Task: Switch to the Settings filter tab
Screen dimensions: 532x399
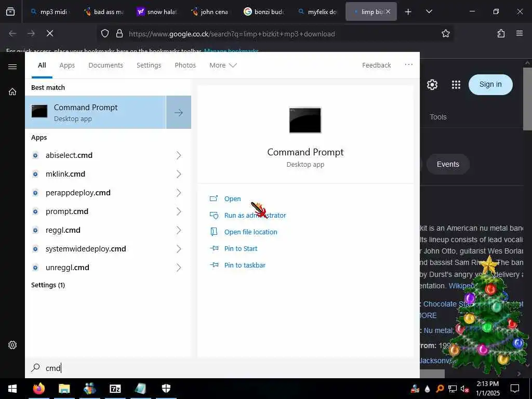Action: [149, 65]
